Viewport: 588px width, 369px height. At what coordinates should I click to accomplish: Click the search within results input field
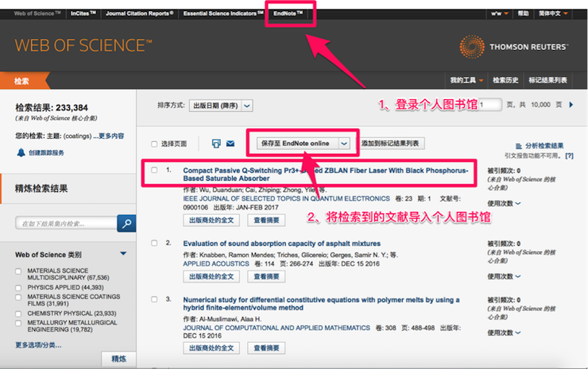(x=67, y=223)
